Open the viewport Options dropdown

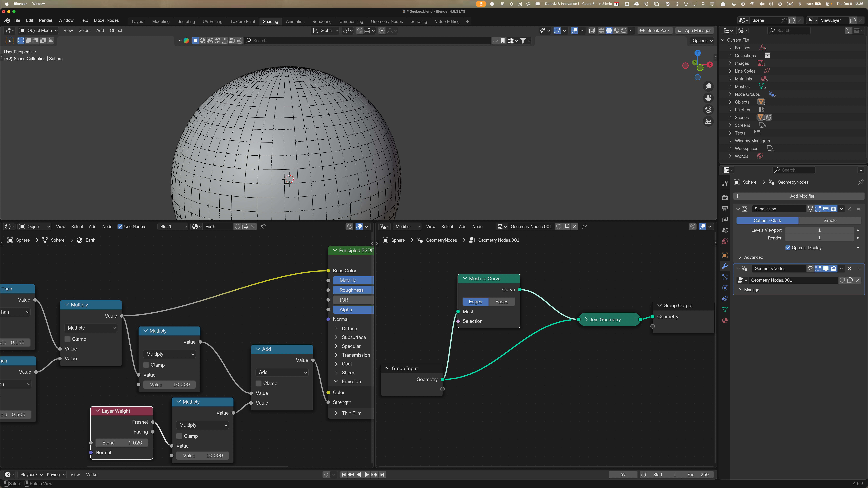pyautogui.click(x=703, y=41)
